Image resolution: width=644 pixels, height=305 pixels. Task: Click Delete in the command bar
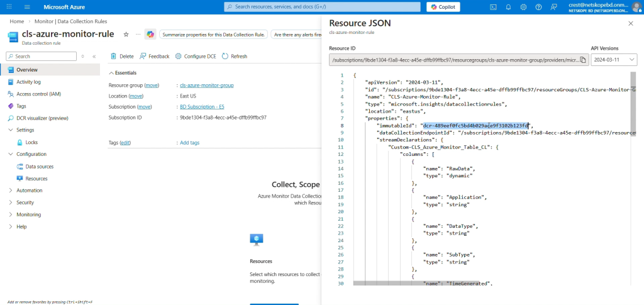tap(122, 56)
